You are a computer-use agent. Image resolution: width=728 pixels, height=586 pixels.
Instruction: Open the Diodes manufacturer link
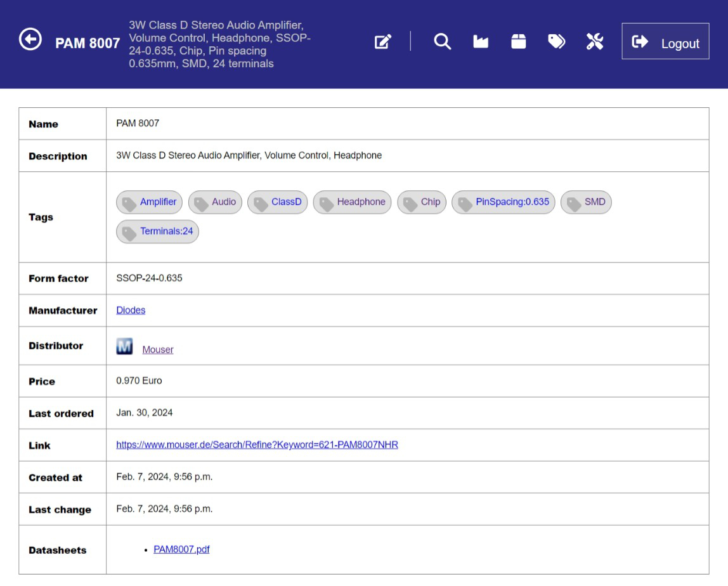pos(131,310)
